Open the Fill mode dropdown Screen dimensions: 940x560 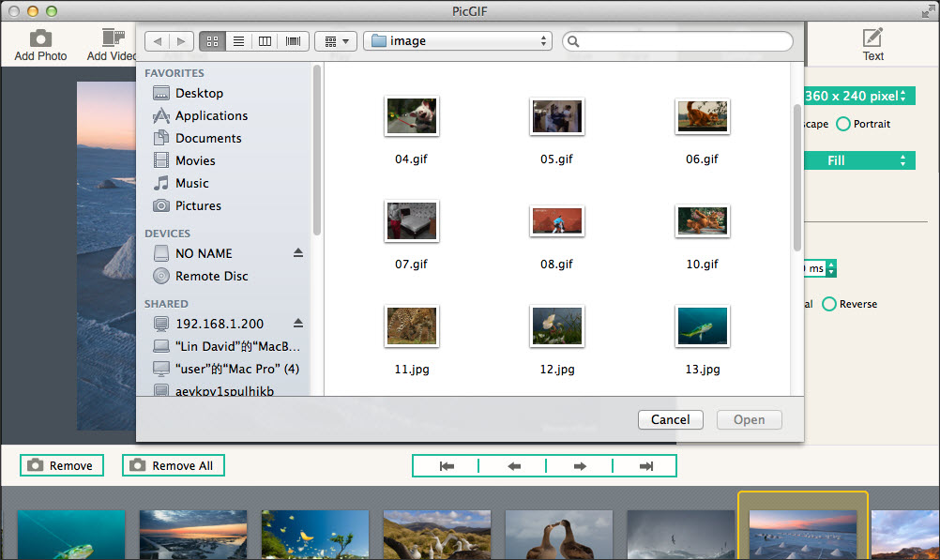[859, 160]
